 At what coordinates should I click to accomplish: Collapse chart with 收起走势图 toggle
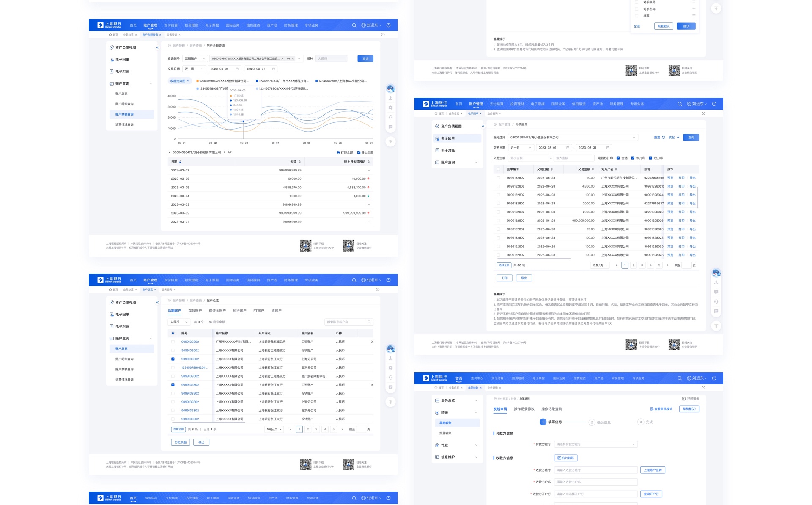pos(180,81)
